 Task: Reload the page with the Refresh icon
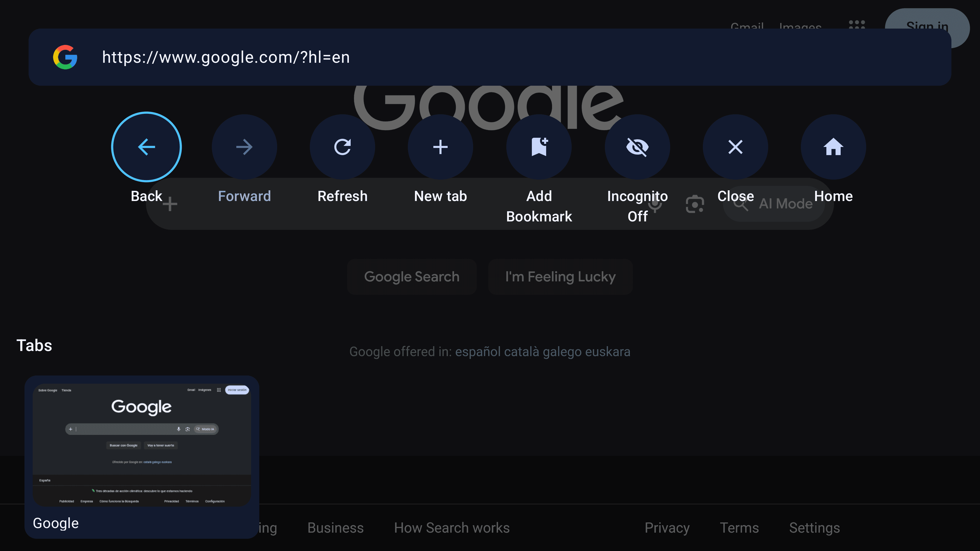(342, 147)
